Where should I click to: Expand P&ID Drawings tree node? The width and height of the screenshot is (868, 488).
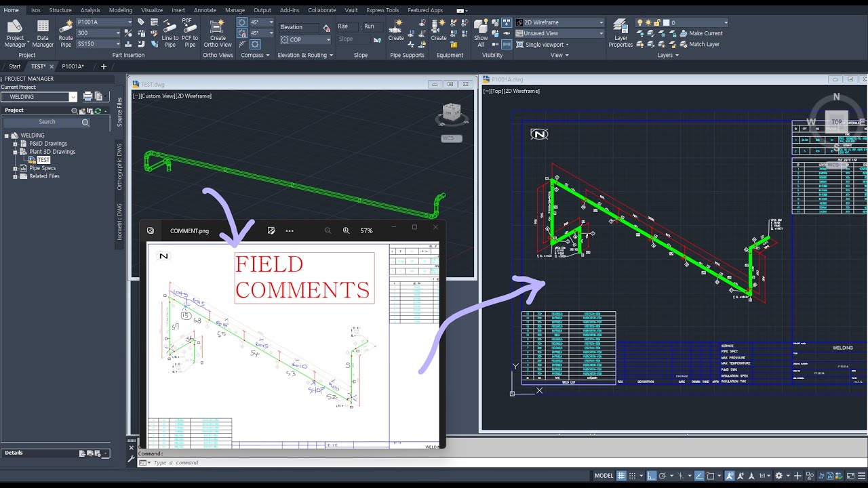point(15,144)
